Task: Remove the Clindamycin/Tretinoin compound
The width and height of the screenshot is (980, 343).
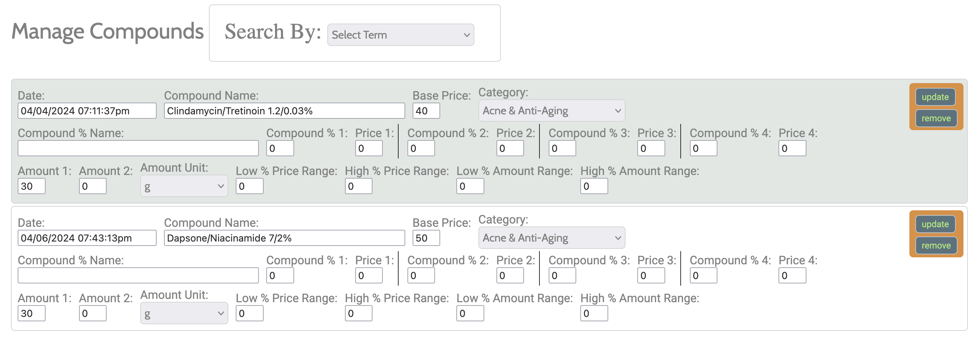Action: coord(936,118)
